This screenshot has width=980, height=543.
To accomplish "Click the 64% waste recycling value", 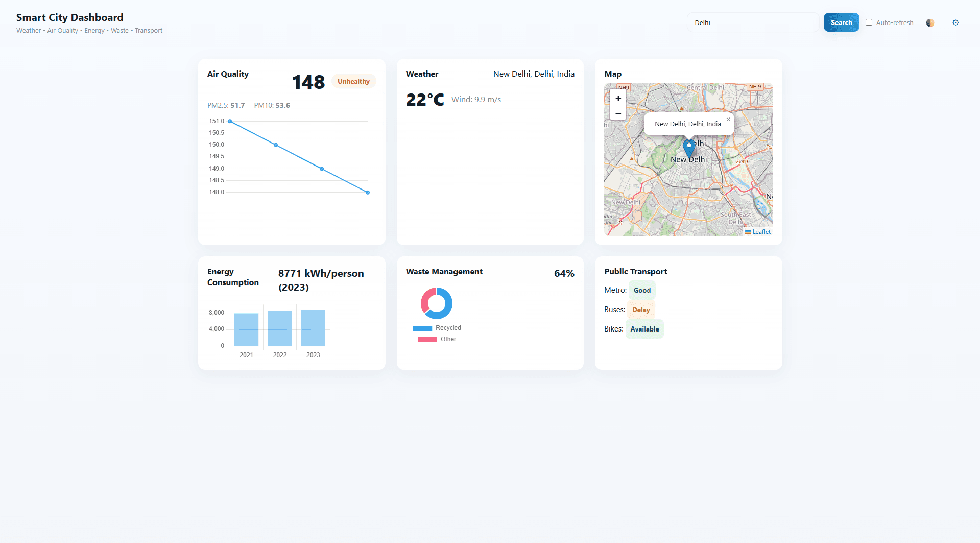I will point(564,273).
